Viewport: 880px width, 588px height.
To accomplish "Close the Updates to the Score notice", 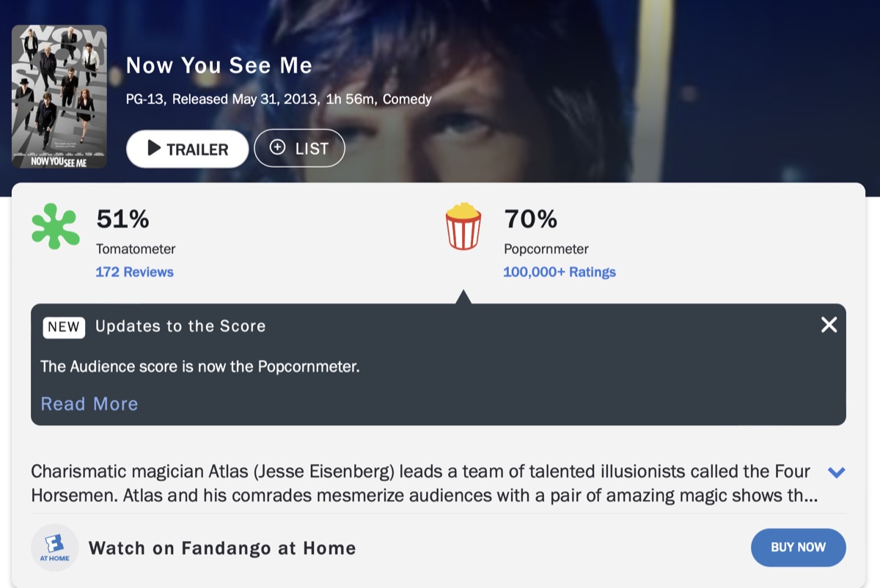I will 829,325.
